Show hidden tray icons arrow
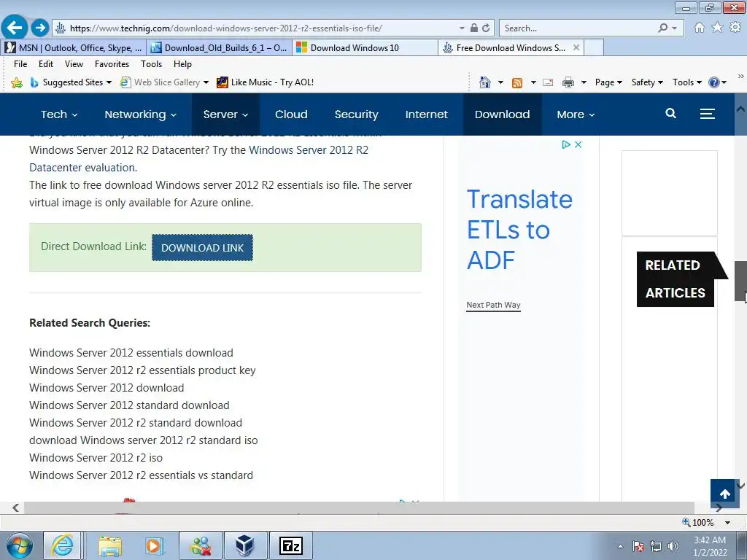The width and height of the screenshot is (747, 560). click(620, 546)
